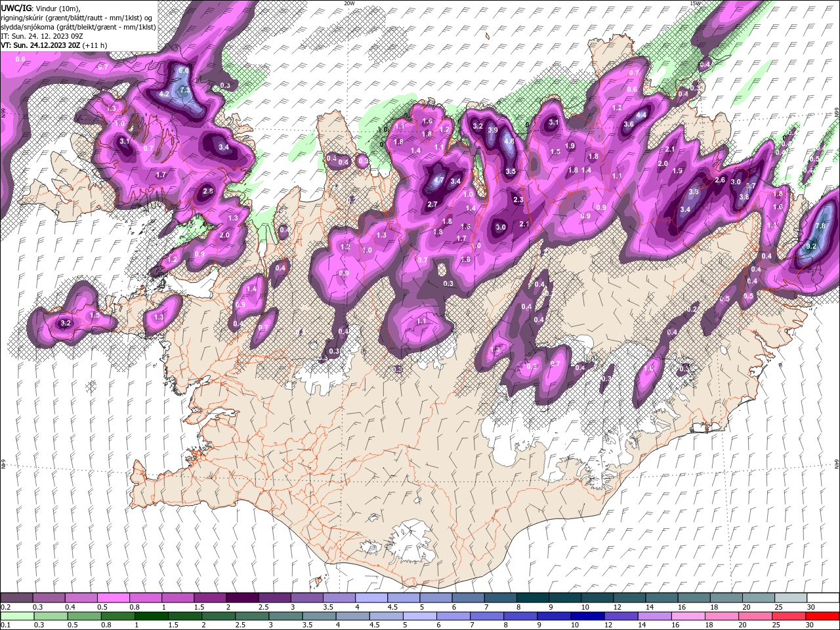Pick the snow scale swatch for 6–7
Viewport: 840px width, 630px height.
click(x=468, y=598)
